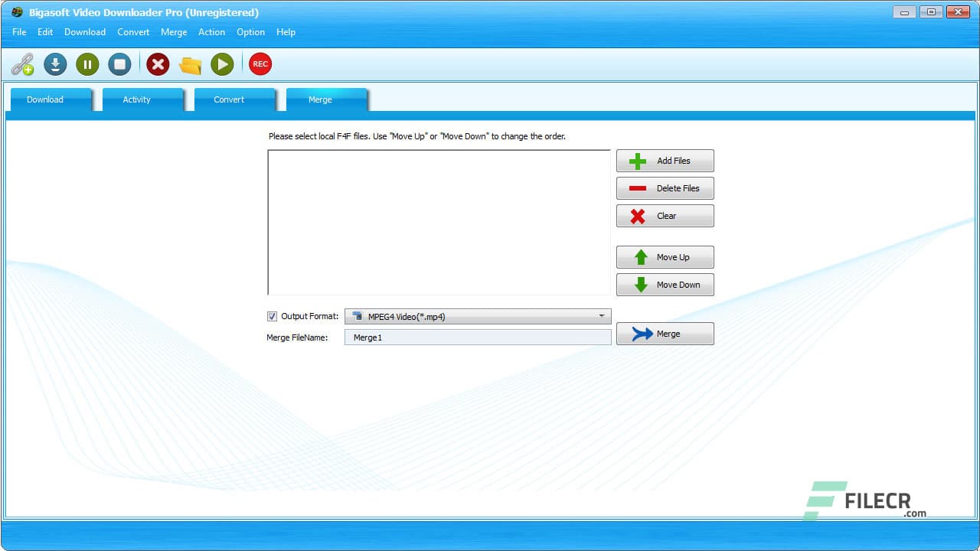Click the Clear button
The image size is (980, 551).
click(665, 216)
